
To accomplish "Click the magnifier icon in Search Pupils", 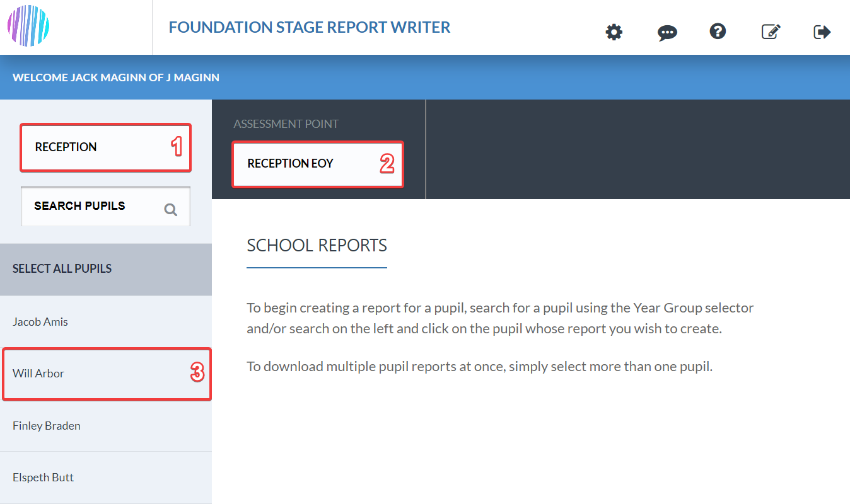I will coord(170,210).
